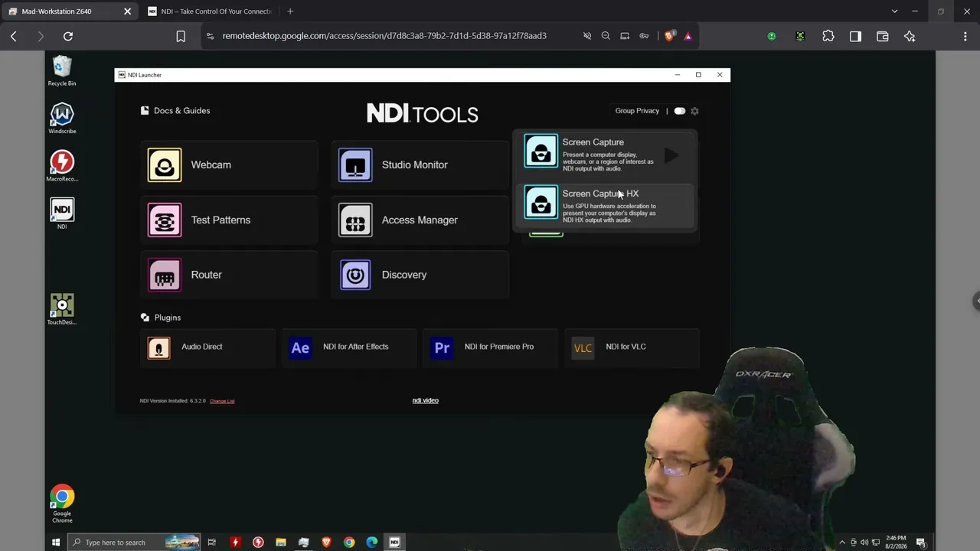This screenshot has width=980, height=551.
Task: Select the NDI desktop shortcut
Action: pos(62,214)
